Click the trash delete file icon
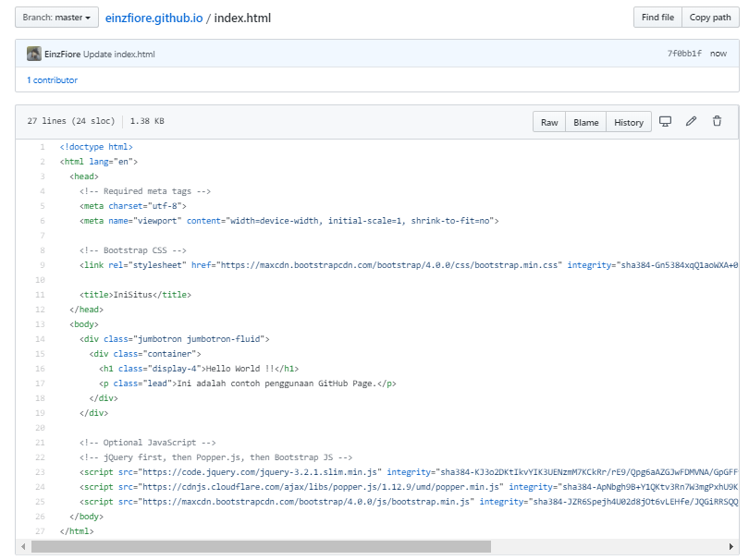The height and width of the screenshot is (560, 749). tap(717, 121)
